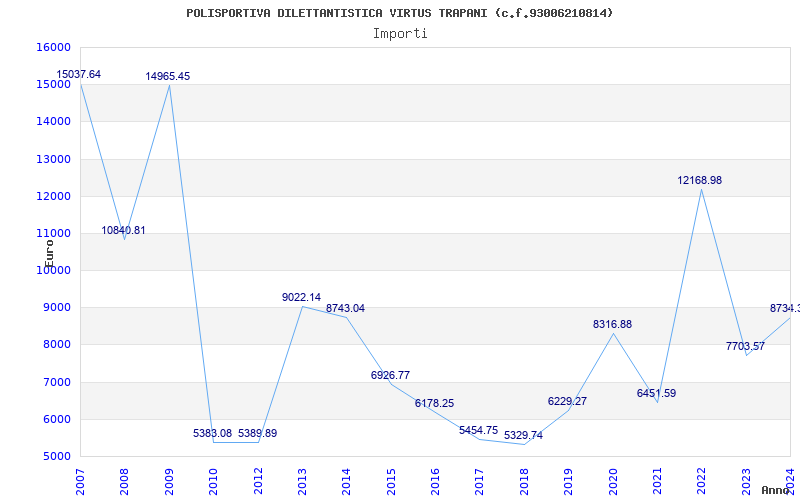Click the 12168.98 peak label
800x500 pixels.
pos(699,181)
